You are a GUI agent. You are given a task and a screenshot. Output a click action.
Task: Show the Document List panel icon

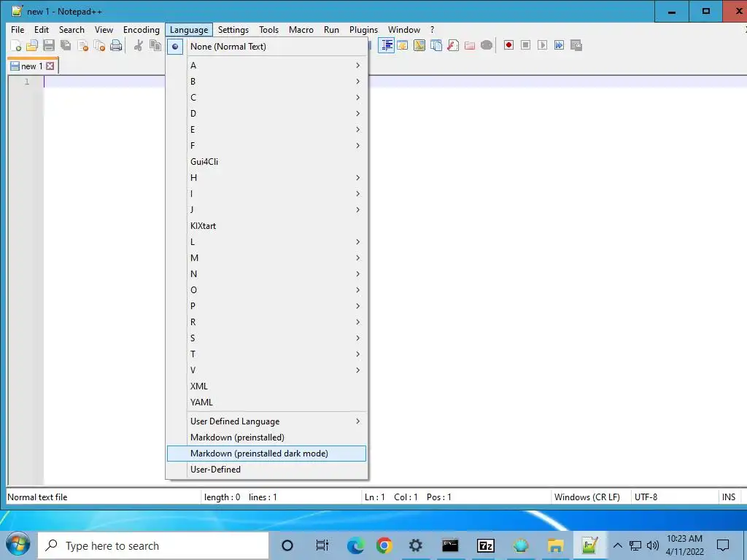pyautogui.click(x=436, y=45)
